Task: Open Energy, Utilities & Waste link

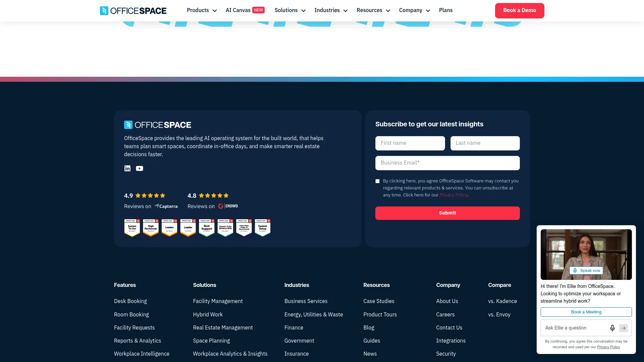Action: click(x=314, y=314)
